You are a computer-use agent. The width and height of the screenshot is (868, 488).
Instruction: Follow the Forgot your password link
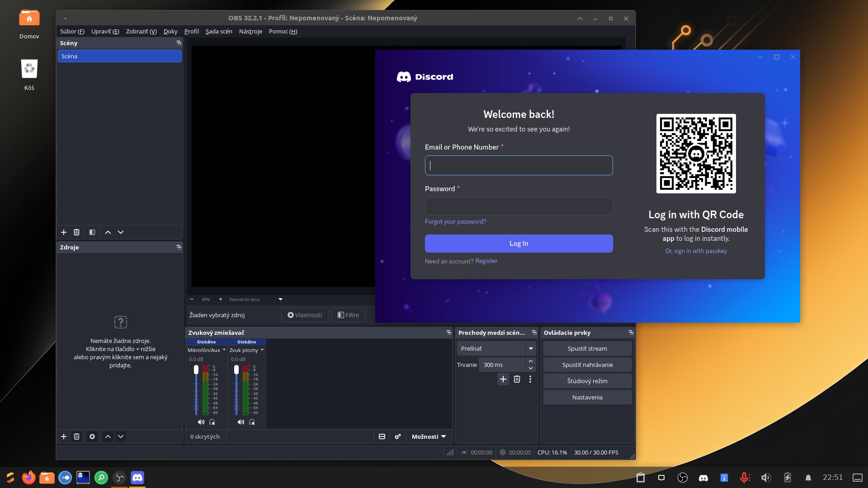coord(455,221)
